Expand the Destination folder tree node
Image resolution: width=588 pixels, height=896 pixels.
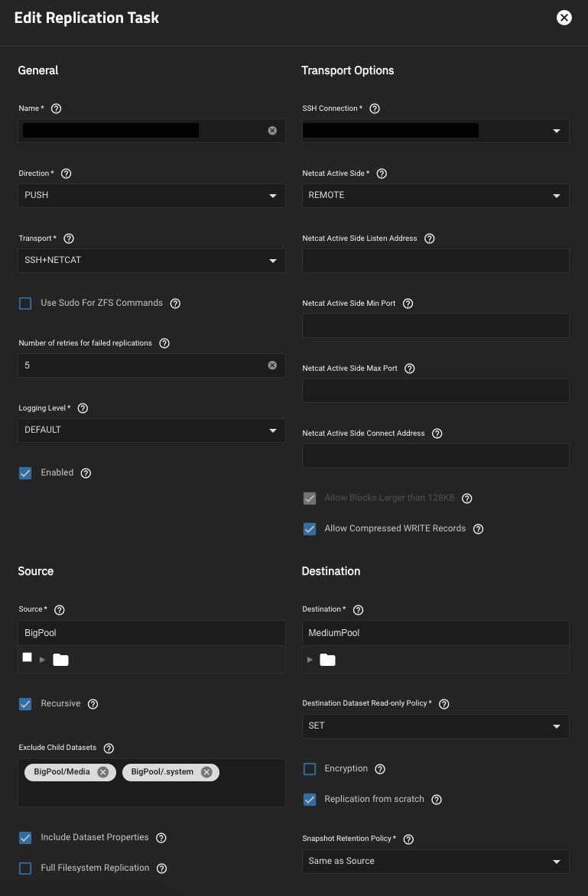310,659
